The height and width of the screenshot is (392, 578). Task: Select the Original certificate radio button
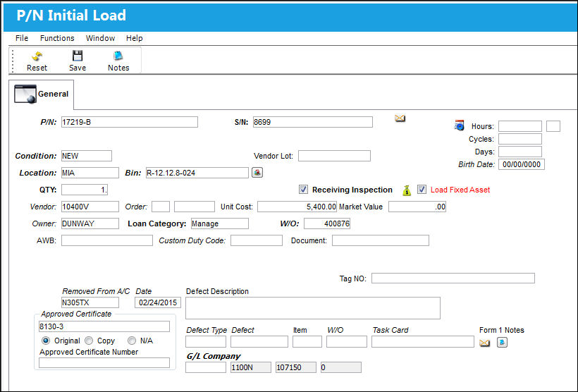point(46,341)
